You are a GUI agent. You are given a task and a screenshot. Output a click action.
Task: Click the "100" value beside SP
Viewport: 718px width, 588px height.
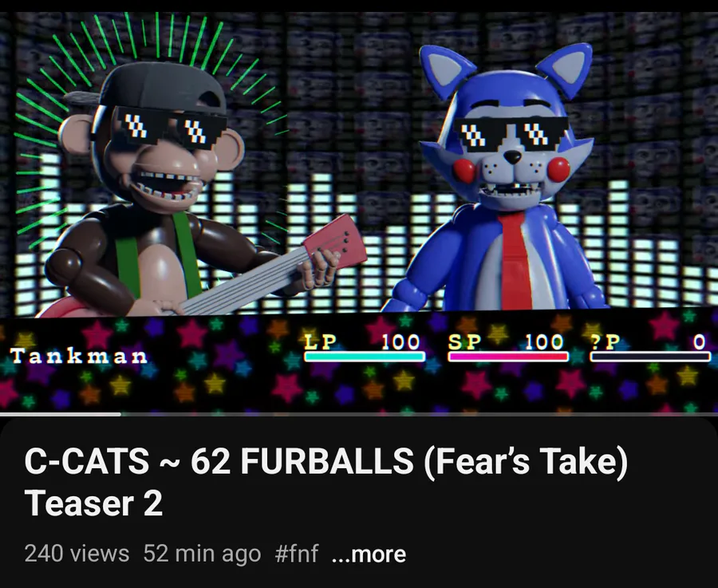click(x=544, y=341)
